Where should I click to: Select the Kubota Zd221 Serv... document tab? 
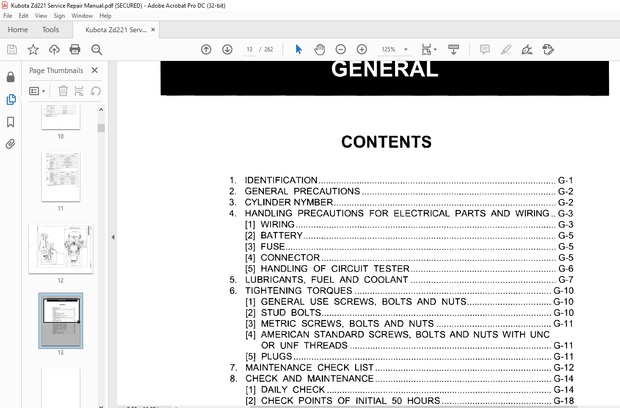click(116, 30)
